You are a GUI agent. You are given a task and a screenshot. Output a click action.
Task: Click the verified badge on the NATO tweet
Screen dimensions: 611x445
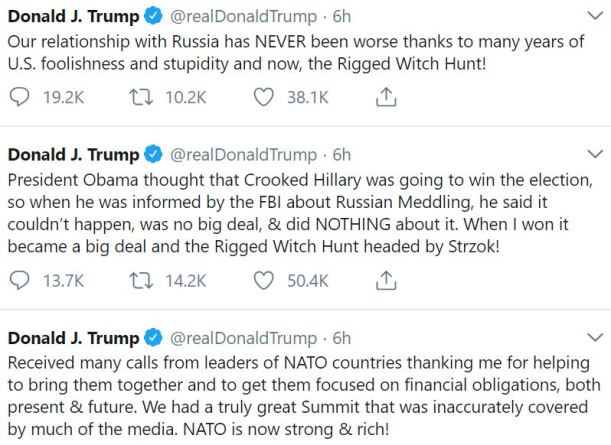click(153, 339)
